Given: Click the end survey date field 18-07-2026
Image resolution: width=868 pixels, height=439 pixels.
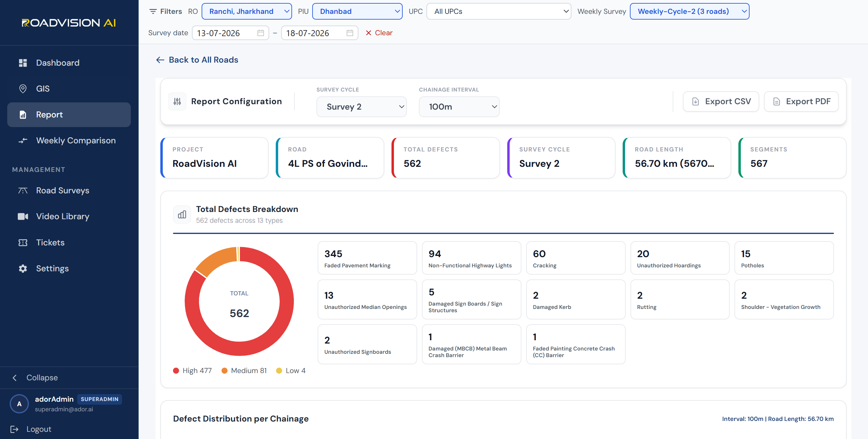Looking at the screenshot, I should pyautogui.click(x=319, y=33).
